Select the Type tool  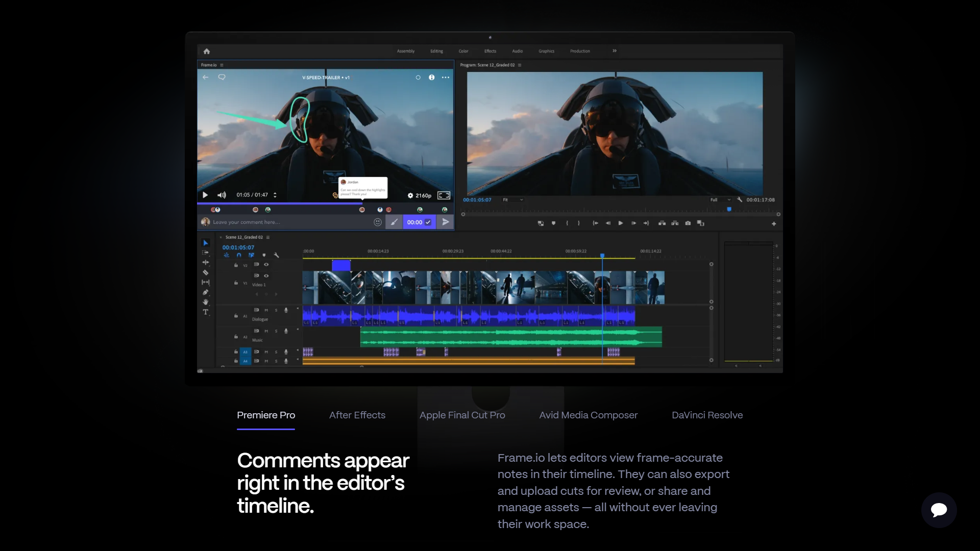tap(206, 312)
